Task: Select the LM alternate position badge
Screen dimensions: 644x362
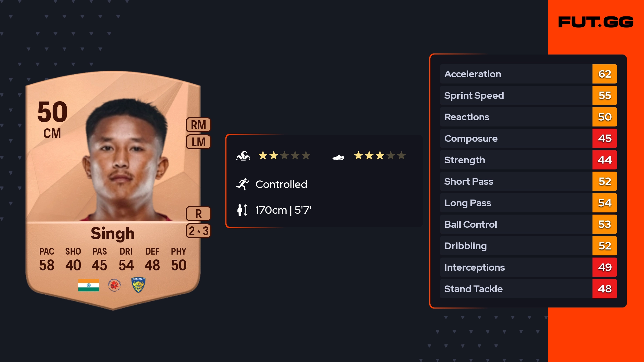Action: tap(198, 142)
